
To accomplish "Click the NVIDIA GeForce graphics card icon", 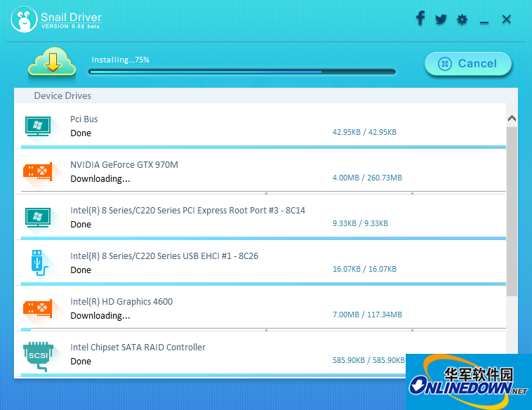I will click(38, 172).
